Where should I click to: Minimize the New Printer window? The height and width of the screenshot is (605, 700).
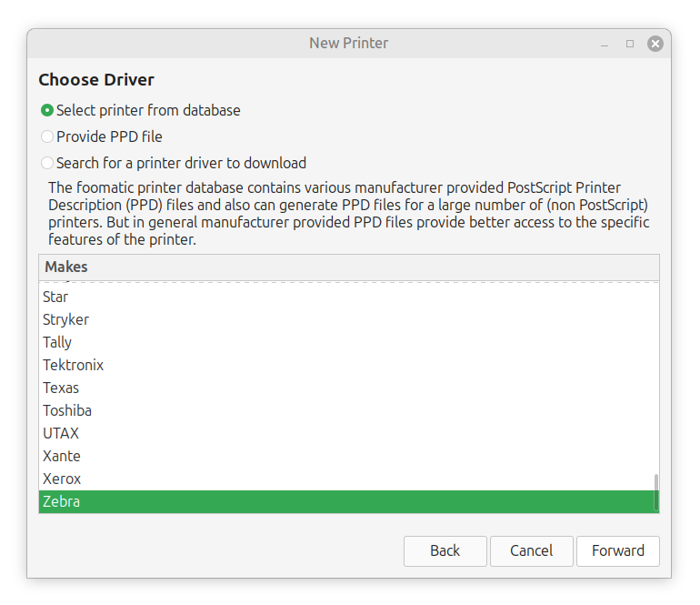(x=605, y=44)
